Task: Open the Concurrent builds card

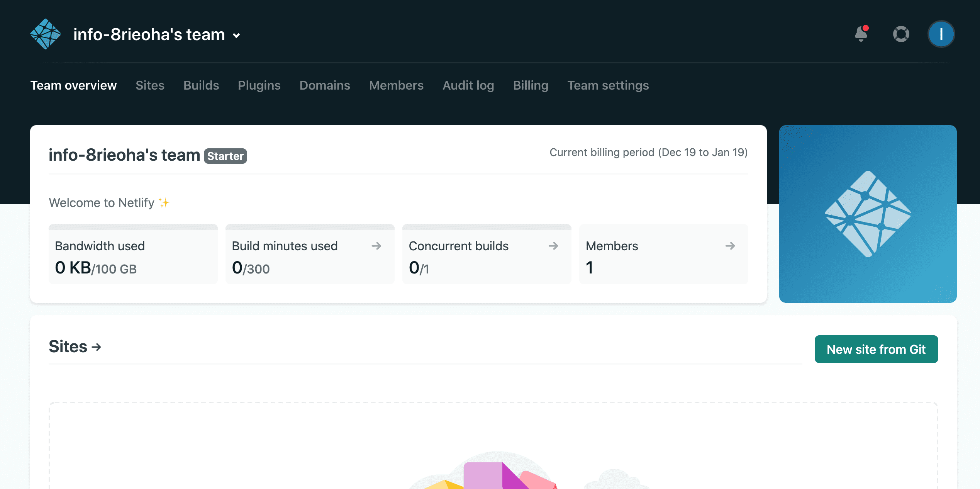Action: [x=487, y=254]
